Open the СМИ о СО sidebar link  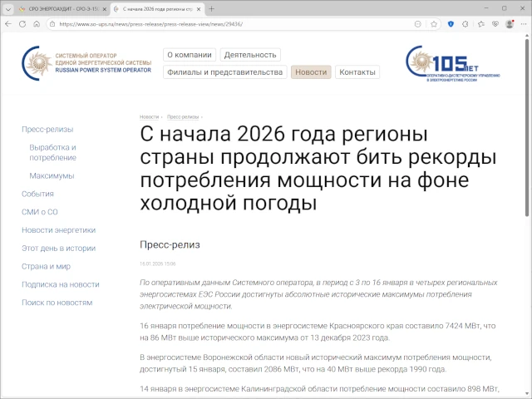pos(40,212)
